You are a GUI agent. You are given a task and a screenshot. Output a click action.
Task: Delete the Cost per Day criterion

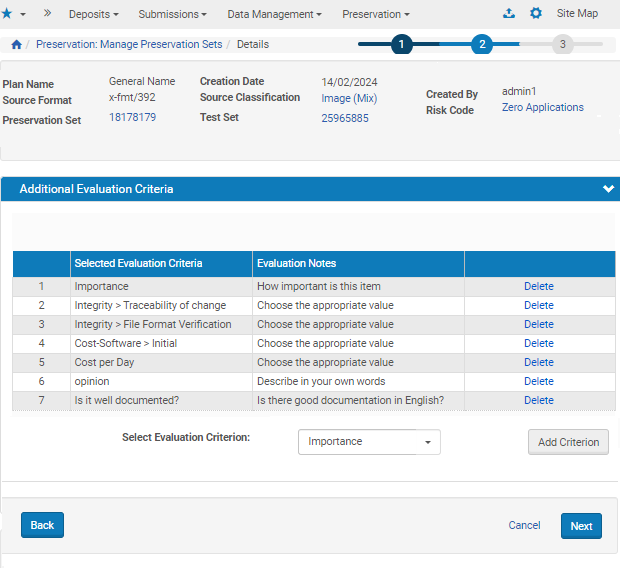(x=538, y=362)
